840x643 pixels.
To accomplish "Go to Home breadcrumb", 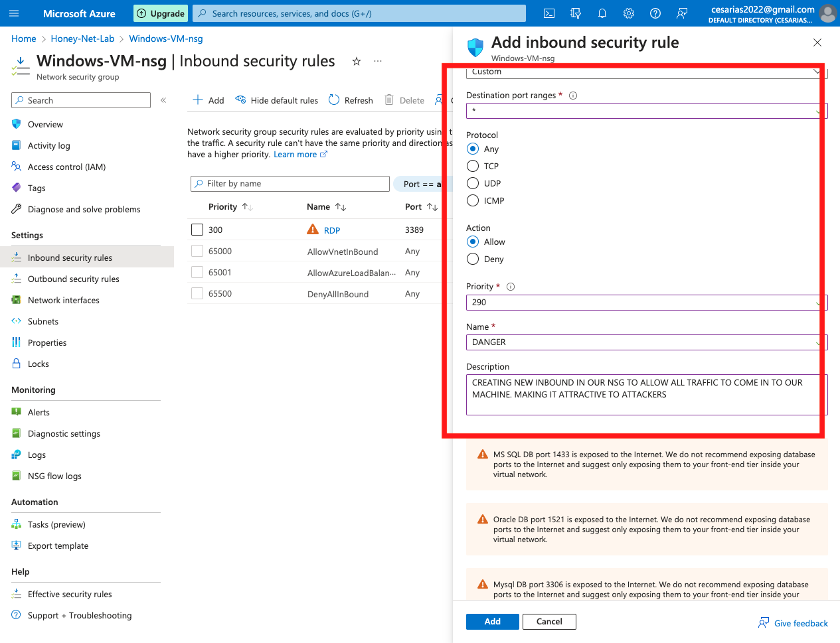I will (24, 38).
